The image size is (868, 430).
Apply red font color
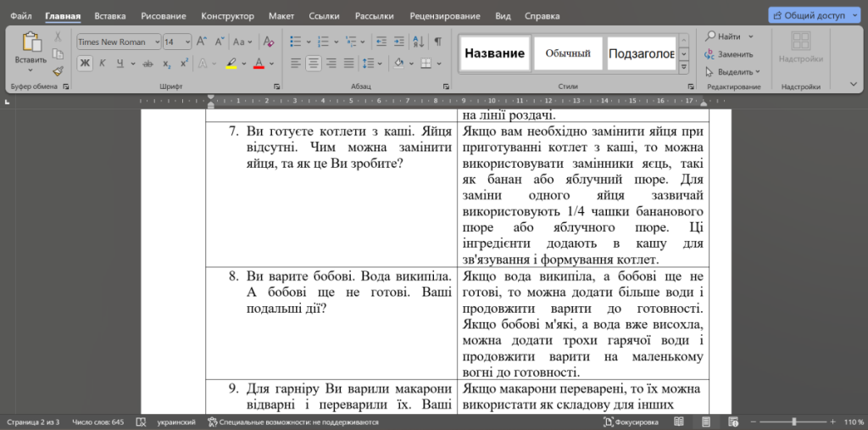pos(259,64)
